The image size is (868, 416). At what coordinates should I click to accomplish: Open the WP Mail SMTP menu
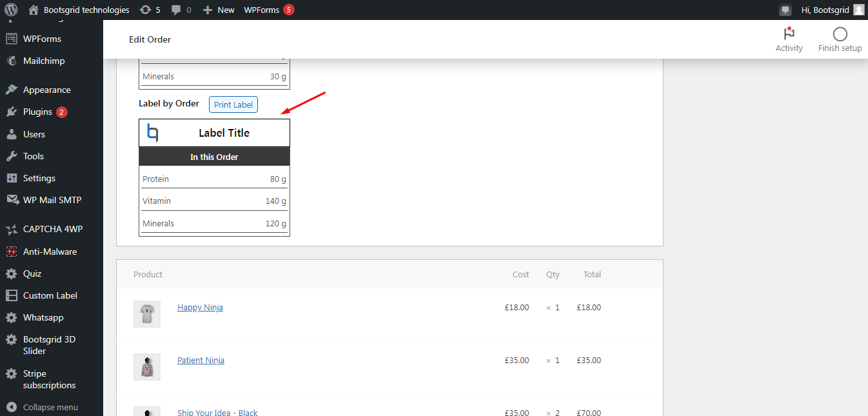pos(52,200)
